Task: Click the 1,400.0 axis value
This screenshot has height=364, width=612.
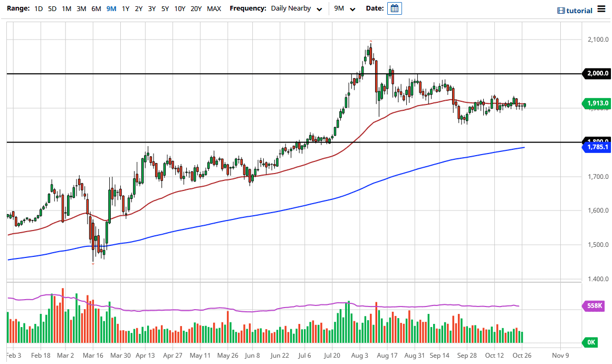Action: pos(598,279)
